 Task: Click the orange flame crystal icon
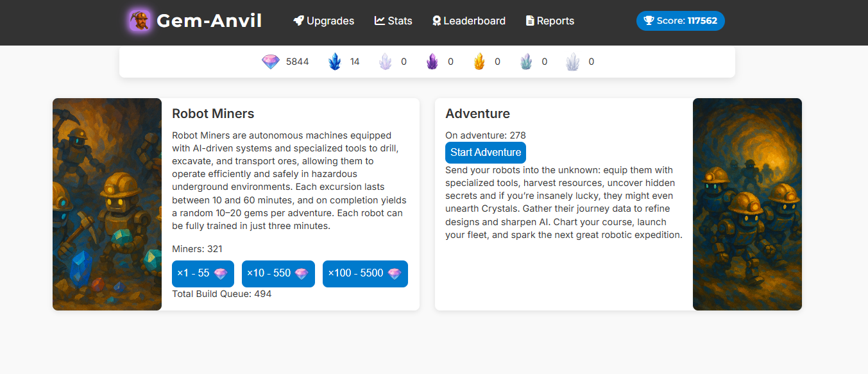click(479, 62)
